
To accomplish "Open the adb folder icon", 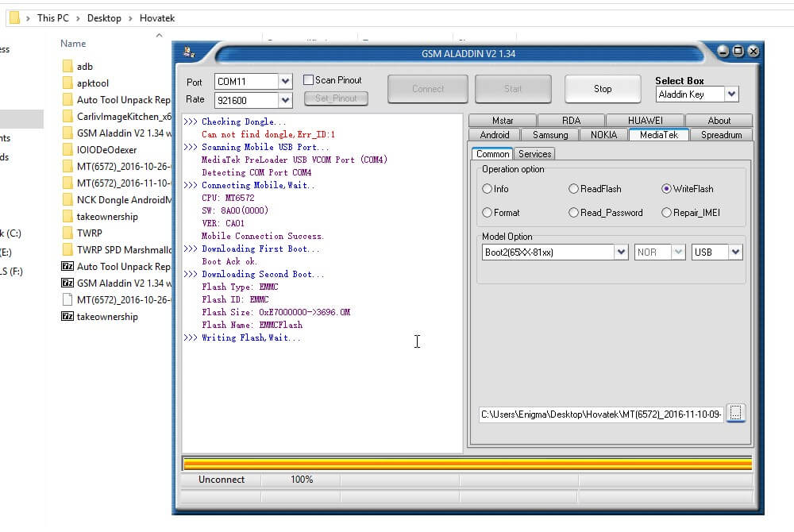I will click(67, 67).
